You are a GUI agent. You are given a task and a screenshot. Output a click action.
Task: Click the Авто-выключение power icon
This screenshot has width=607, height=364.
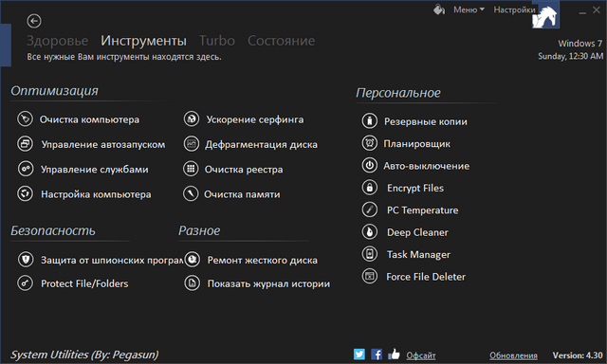[370, 165]
